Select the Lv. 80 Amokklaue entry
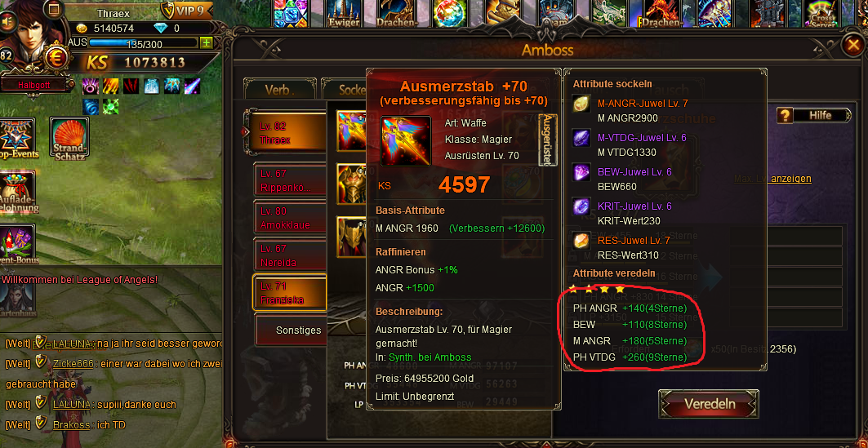868x448 pixels. click(291, 218)
